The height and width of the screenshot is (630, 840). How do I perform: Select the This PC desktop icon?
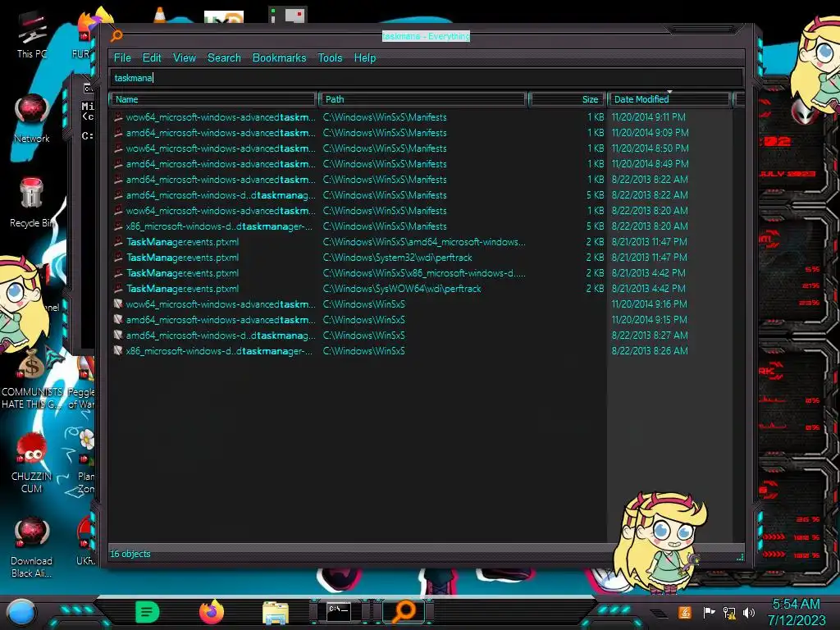pyautogui.click(x=32, y=35)
